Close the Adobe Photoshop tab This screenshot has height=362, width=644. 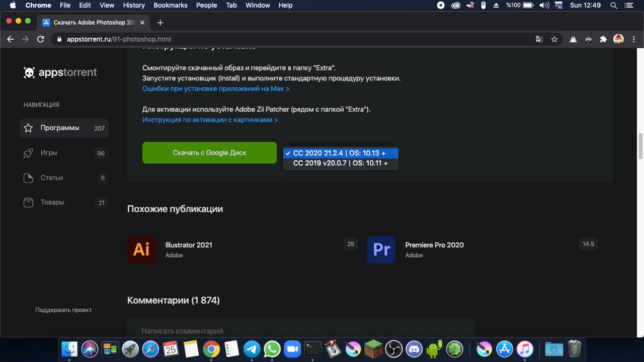coord(143,23)
